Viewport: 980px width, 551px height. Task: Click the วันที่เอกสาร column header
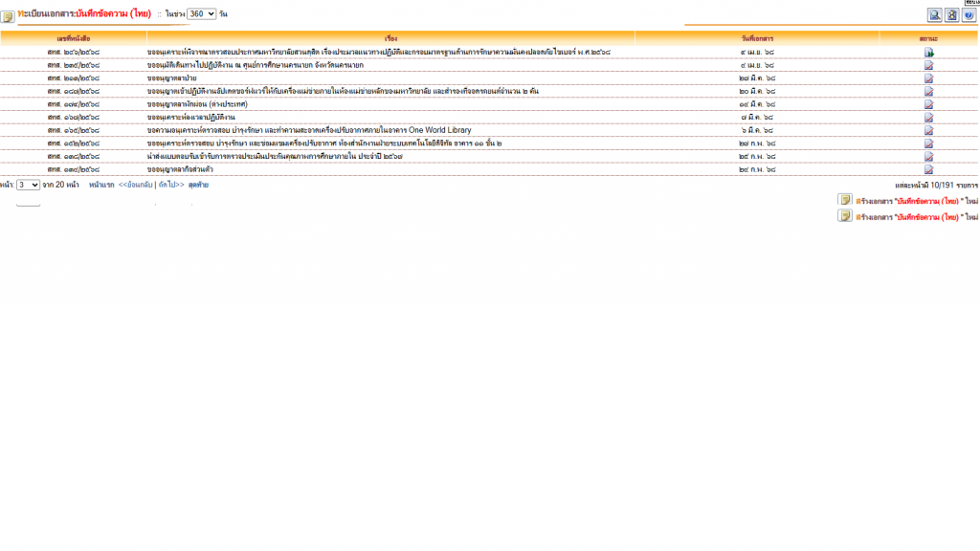click(x=757, y=37)
